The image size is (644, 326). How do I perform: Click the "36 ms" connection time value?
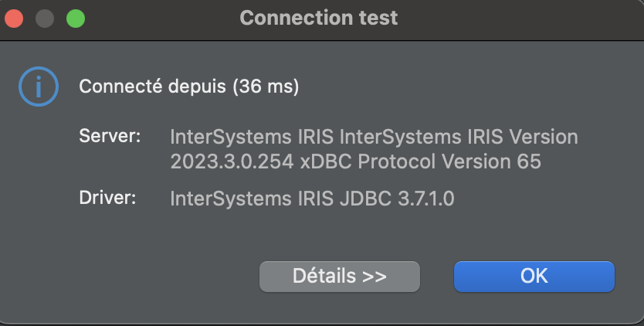click(x=266, y=86)
